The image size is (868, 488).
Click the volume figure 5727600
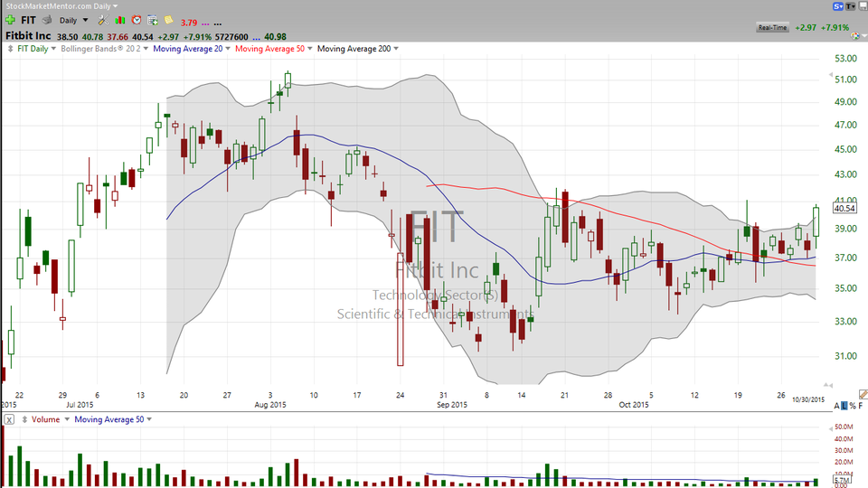click(x=231, y=37)
